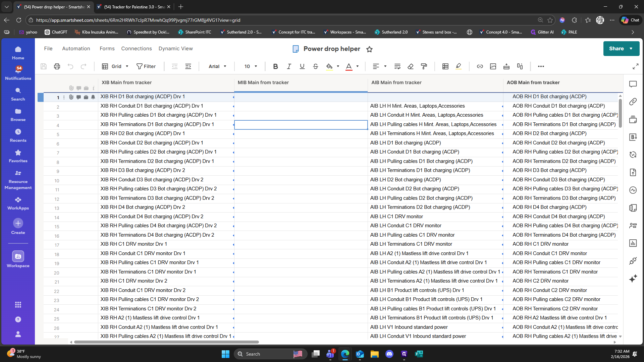
Task: Open the Automation menu
Action: click(76, 49)
